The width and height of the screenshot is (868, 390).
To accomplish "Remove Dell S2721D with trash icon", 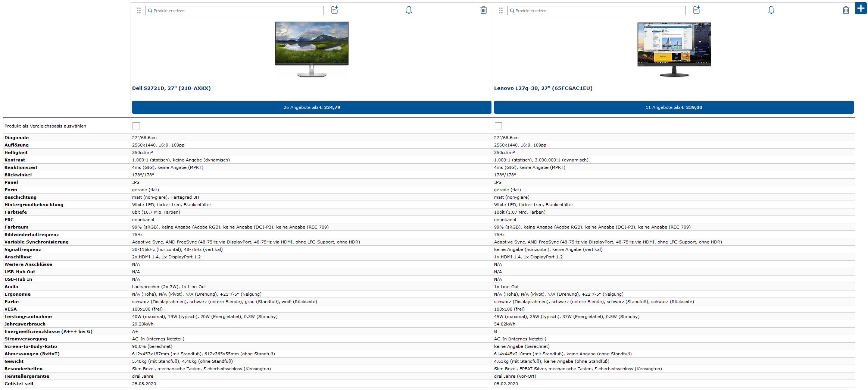I will [x=484, y=10].
